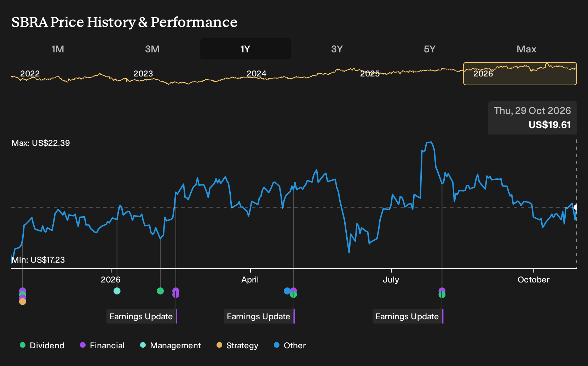The width and height of the screenshot is (588, 366).
Task: Switch to the 1M time range
Action: [58, 49]
